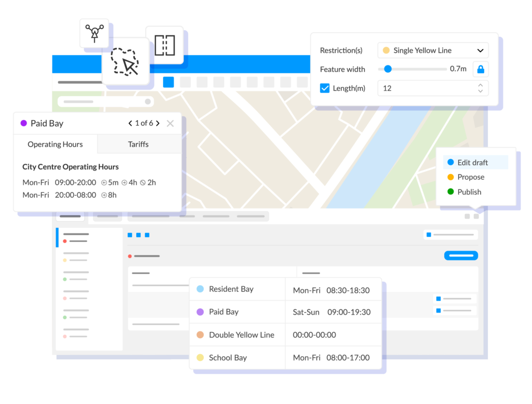The height and width of the screenshot is (404, 532).
Task: Click the Length stepper arrows
Action: (x=481, y=88)
